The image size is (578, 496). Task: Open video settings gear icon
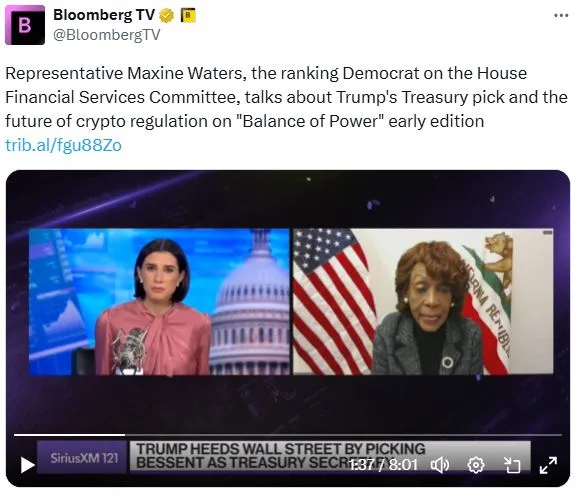click(x=476, y=465)
